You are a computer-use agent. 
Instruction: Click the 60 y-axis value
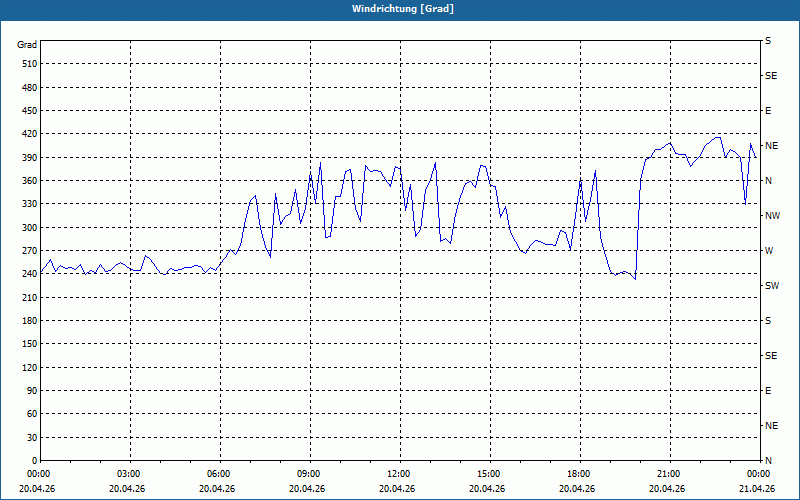point(32,414)
